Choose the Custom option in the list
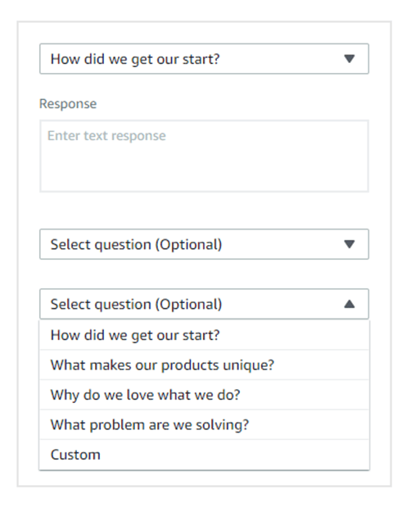This screenshot has width=420, height=512. 205,455
